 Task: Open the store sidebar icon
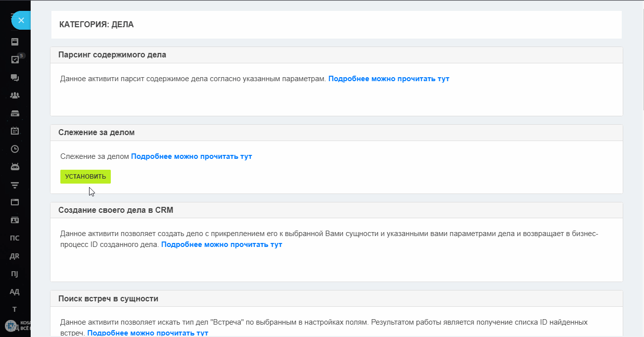tap(15, 113)
